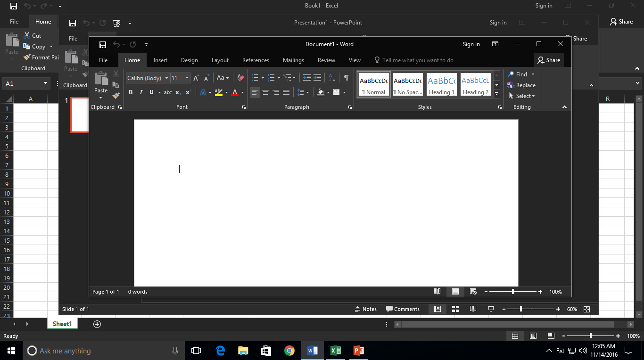Image resolution: width=644 pixels, height=360 pixels.
Task: Select Sheet1 tab in Excel
Action: pyautogui.click(x=62, y=324)
